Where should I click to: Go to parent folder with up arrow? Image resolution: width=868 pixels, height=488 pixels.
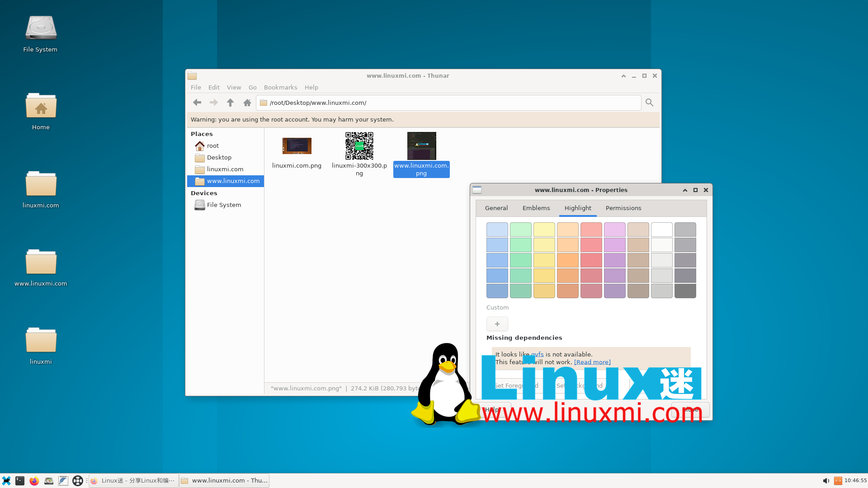(231, 103)
